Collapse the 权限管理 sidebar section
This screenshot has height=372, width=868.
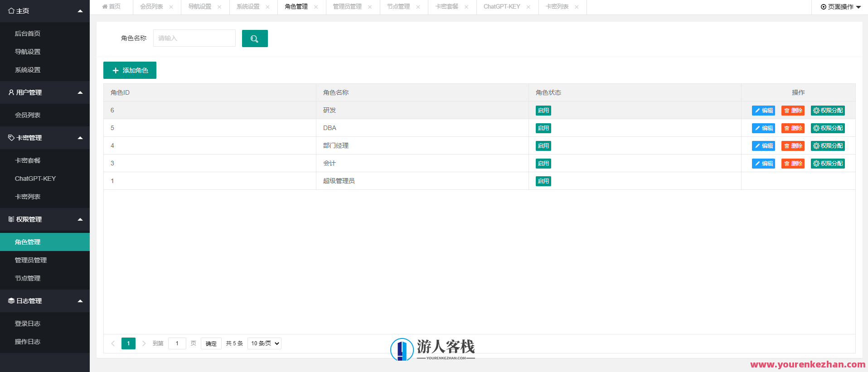tap(80, 219)
